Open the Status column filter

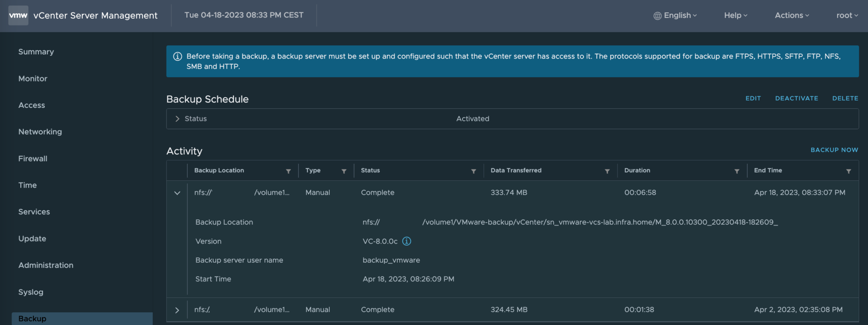coord(473,171)
